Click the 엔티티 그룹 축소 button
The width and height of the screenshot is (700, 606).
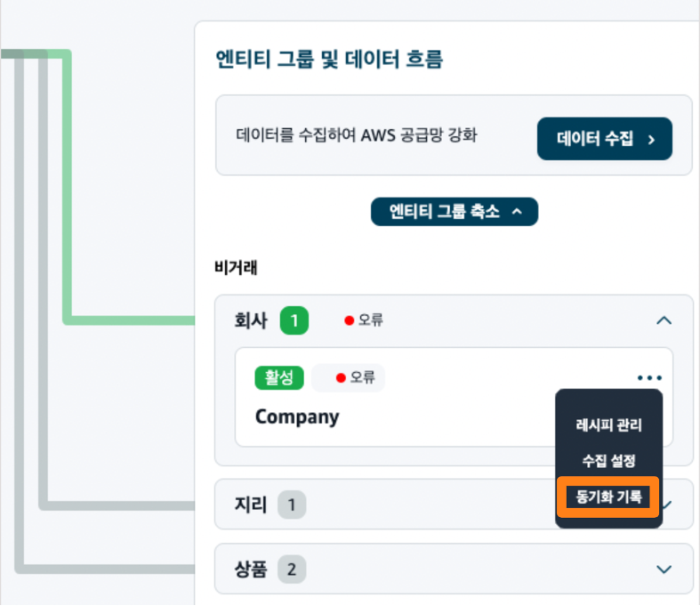pyautogui.click(x=454, y=212)
